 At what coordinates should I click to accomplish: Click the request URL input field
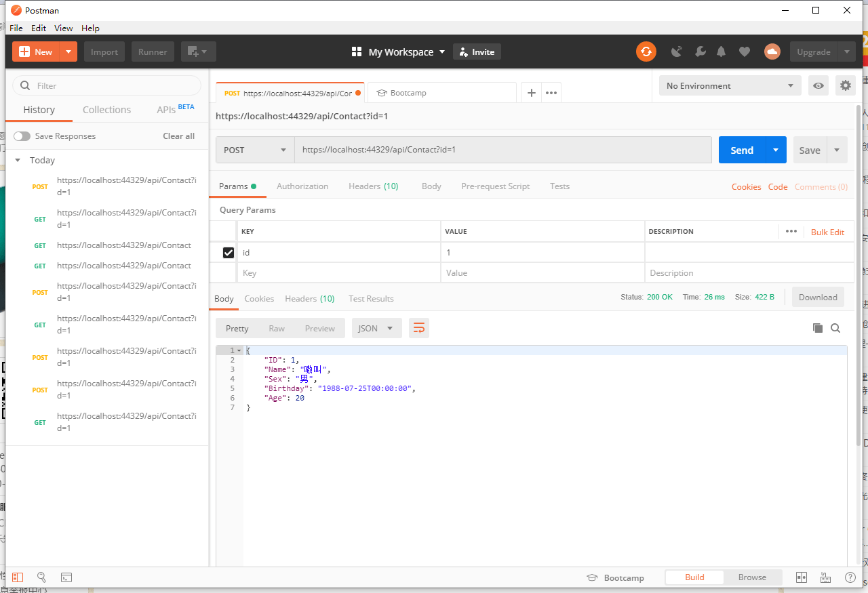click(x=502, y=150)
